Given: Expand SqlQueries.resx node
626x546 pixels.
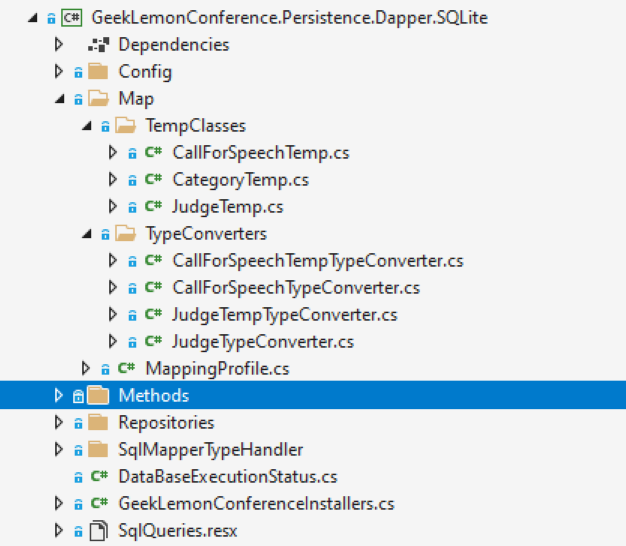Looking at the screenshot, I should 59,530.
